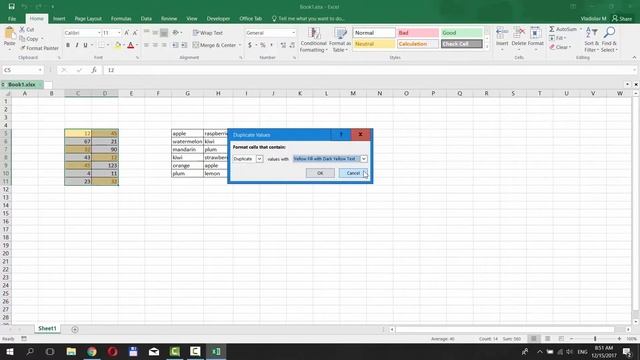Screen dimensions: 640x360
Task: Click the Increase Font Size icon
Action: (127, 33)
